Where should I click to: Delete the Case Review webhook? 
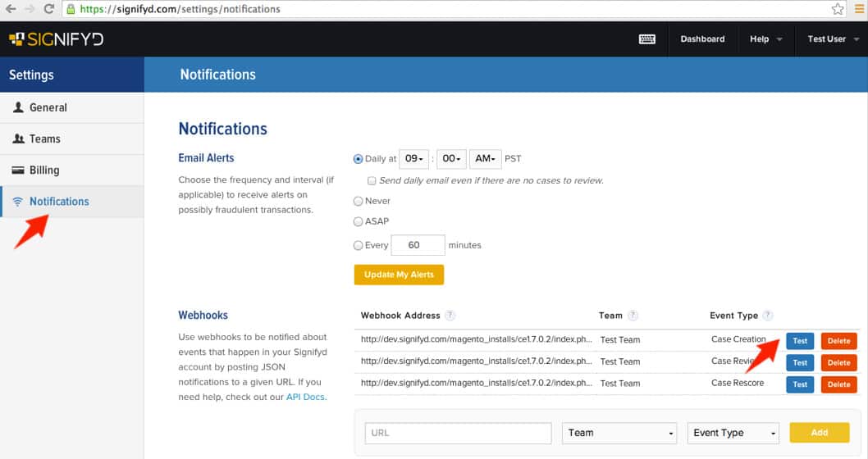tap(838, 363)
